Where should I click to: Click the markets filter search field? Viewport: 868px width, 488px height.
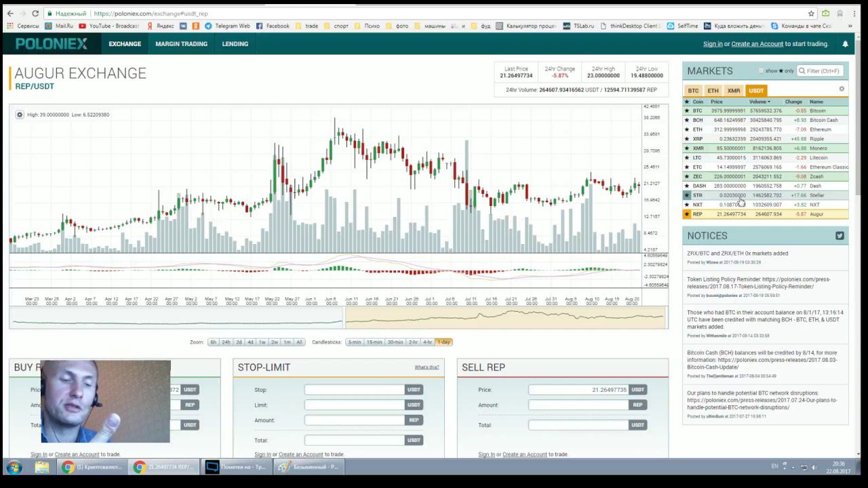click(821, 70)
